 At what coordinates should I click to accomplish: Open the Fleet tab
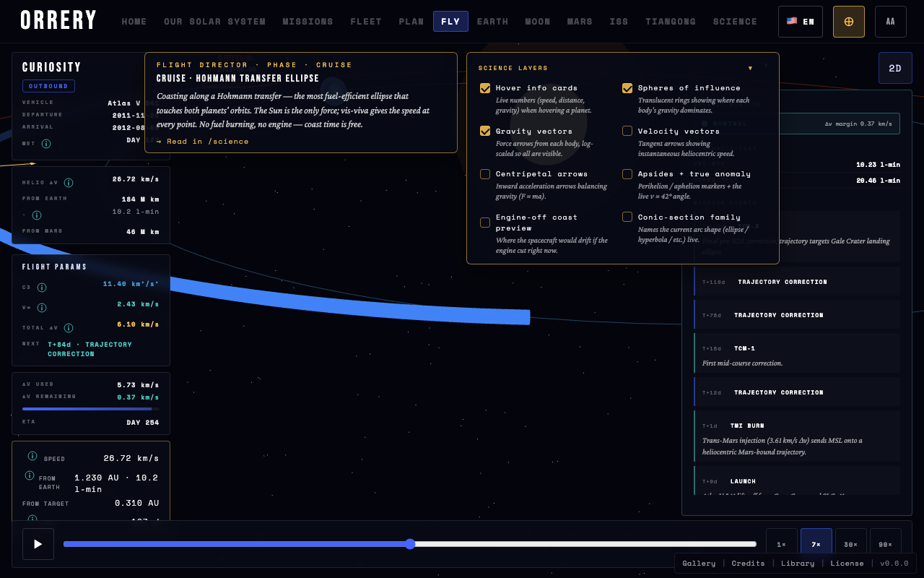[x=367, y=22]
